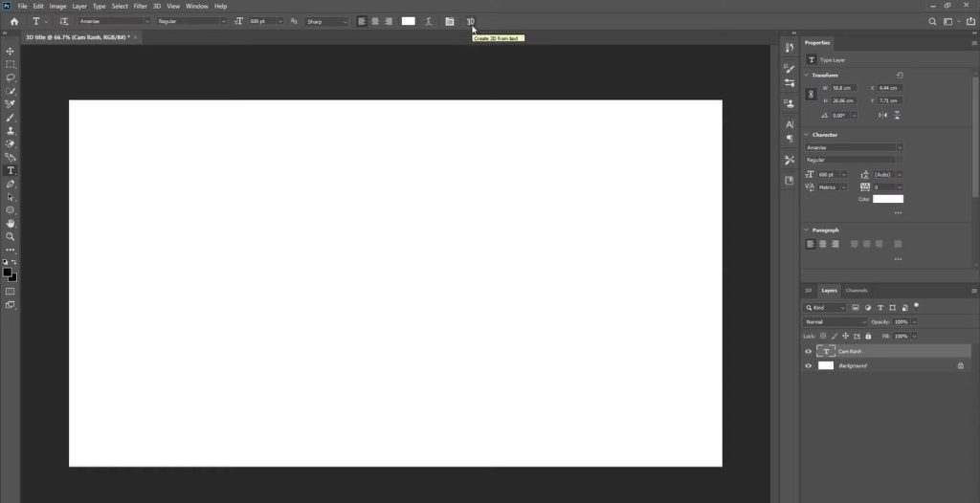Collapse the Character section
Viewport: 980px width, 503px height.
[806, 135]
